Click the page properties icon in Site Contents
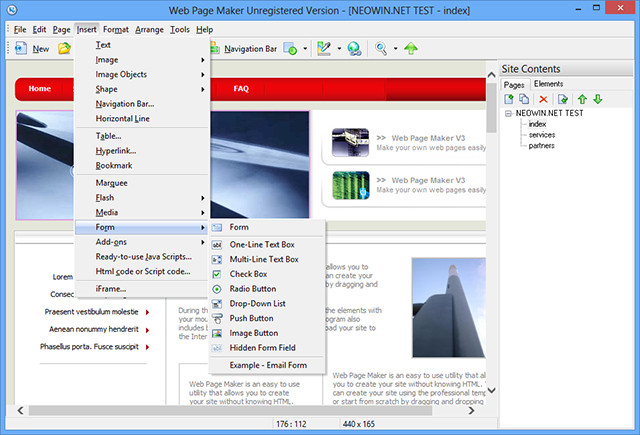This screenshot has width=640, height=435. 563,99
